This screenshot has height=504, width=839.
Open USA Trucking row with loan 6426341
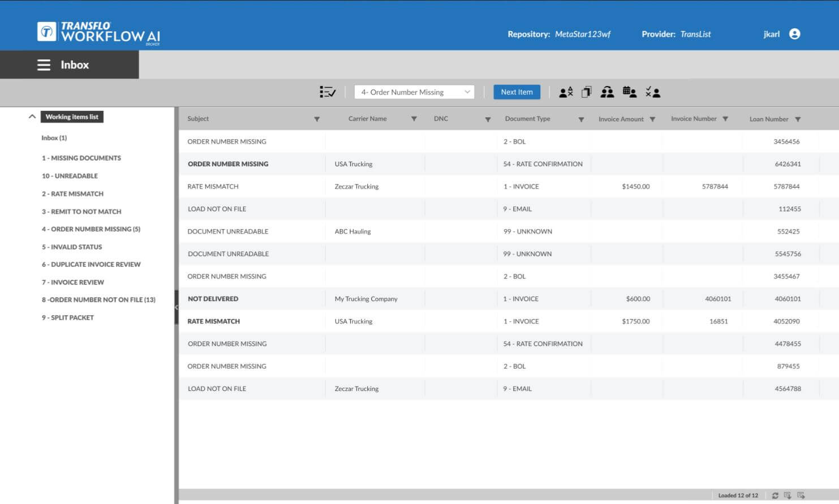point(509,164)
